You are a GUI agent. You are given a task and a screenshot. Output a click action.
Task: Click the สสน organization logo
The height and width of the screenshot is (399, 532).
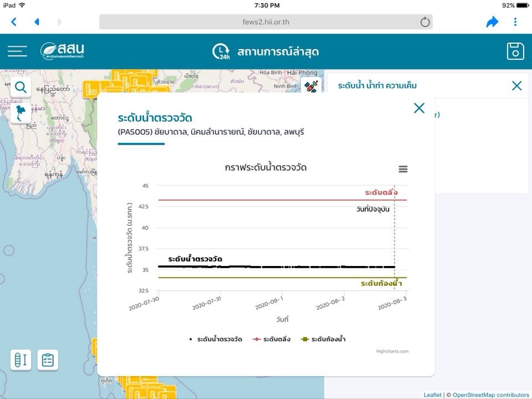click(x=63, y=51)
